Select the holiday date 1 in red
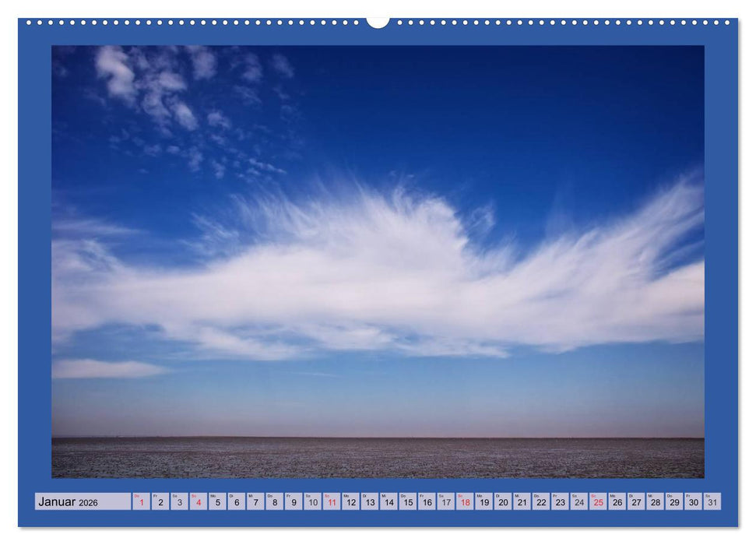This screenshot has width=756, height=545. tap(141, 502)
